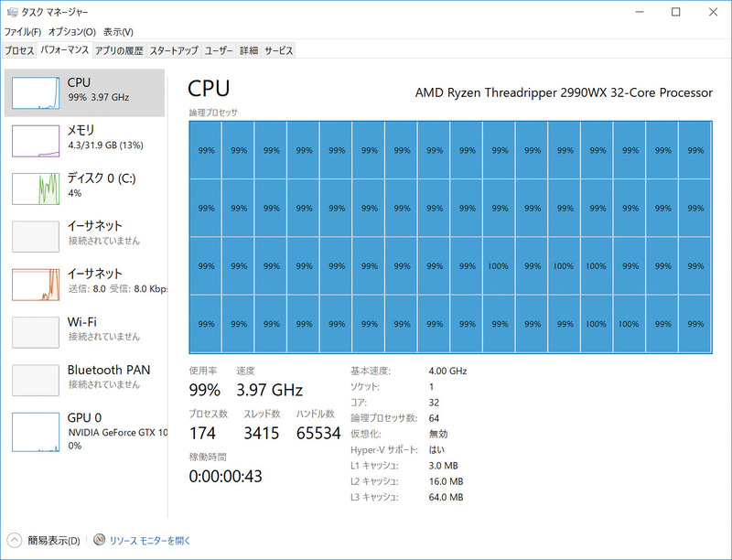
Task: Open the メモリ performance panel
Action: point(82,139)
